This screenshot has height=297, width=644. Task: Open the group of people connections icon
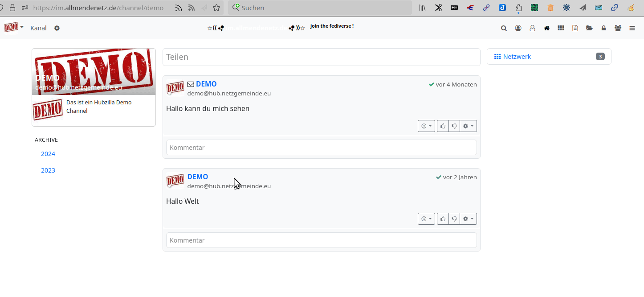coord(618,28)
